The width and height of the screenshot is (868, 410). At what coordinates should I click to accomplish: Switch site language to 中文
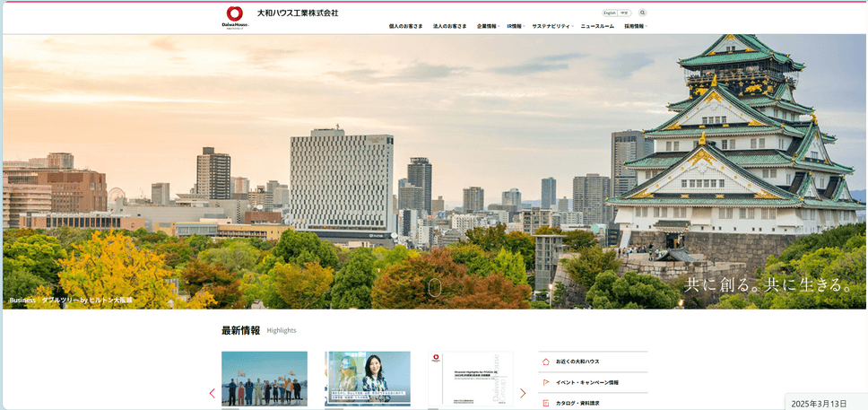(x=624, y=13)
